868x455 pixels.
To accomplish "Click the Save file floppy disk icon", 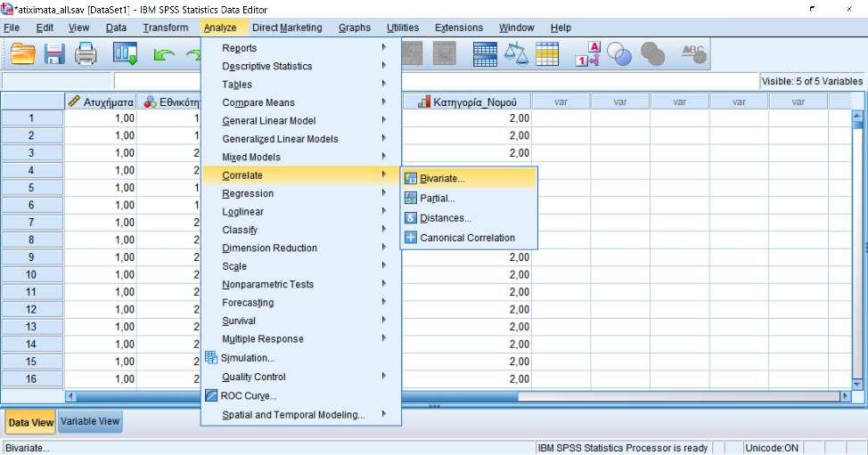I will [x=54, y=54].
